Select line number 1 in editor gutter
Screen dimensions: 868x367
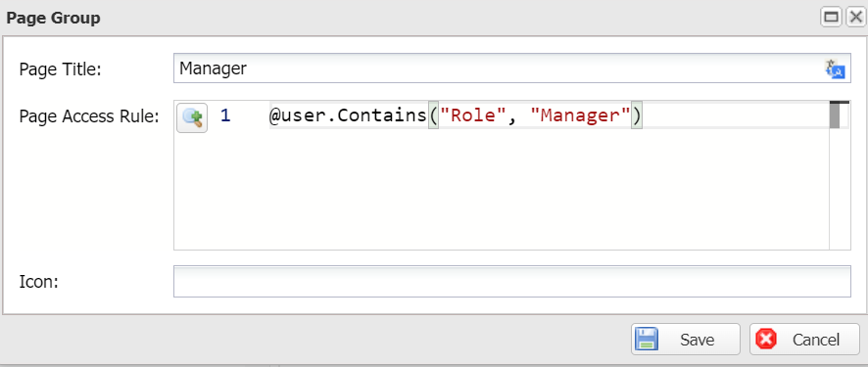(225, 115)
